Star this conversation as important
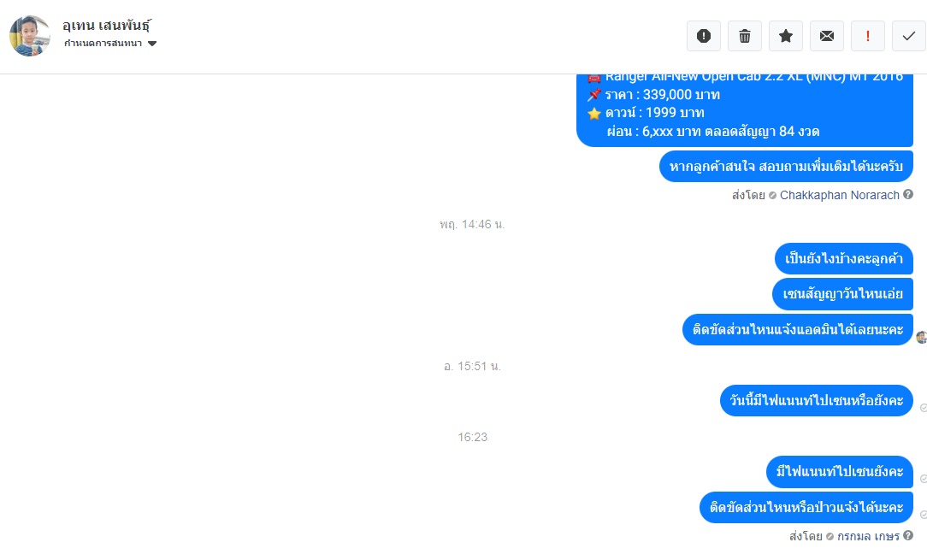Screen dimensions: 927x560 786,36
